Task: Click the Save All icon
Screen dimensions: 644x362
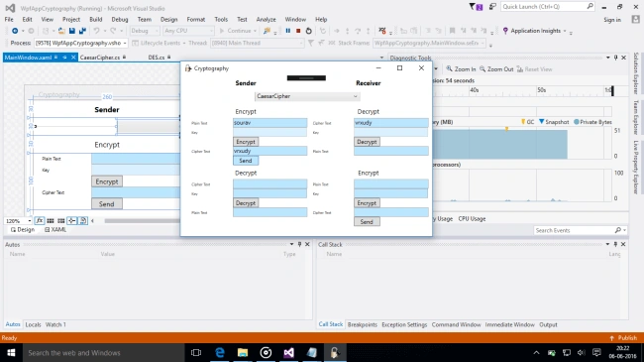Action: (x=82, y=31)
